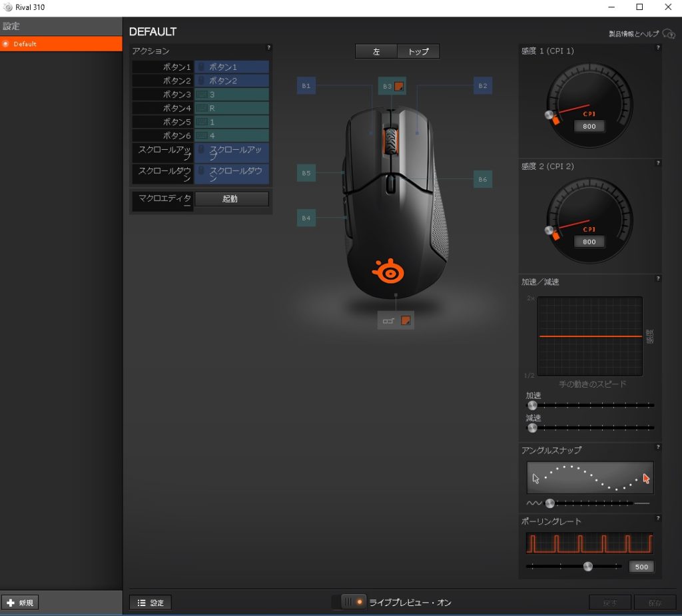Click the acceleration curve graph

point(590,336)
